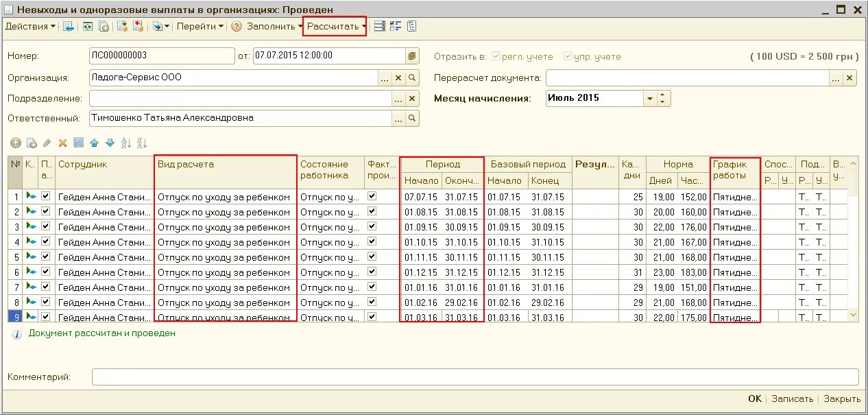Click the enter-based-on toolbar icon
The image size is (868, 415).
point(157,27)
